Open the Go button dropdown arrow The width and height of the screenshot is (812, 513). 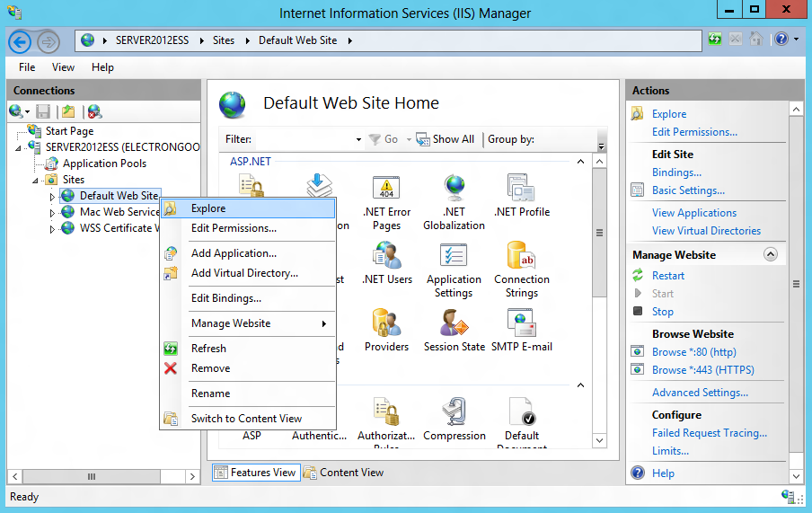point(409,139)
